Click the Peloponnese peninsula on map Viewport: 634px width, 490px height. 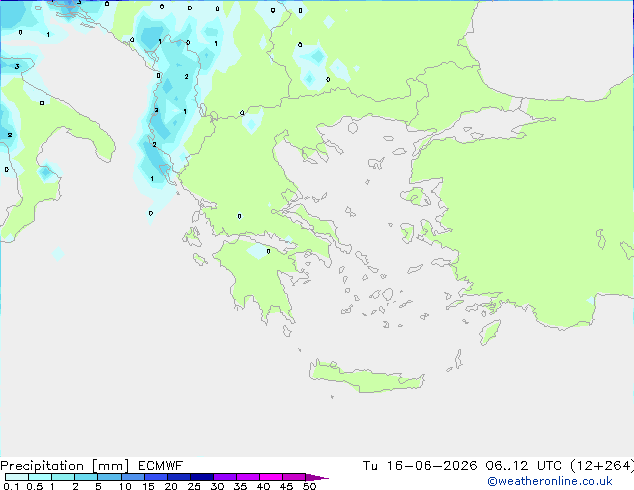[x=259, y=279]
